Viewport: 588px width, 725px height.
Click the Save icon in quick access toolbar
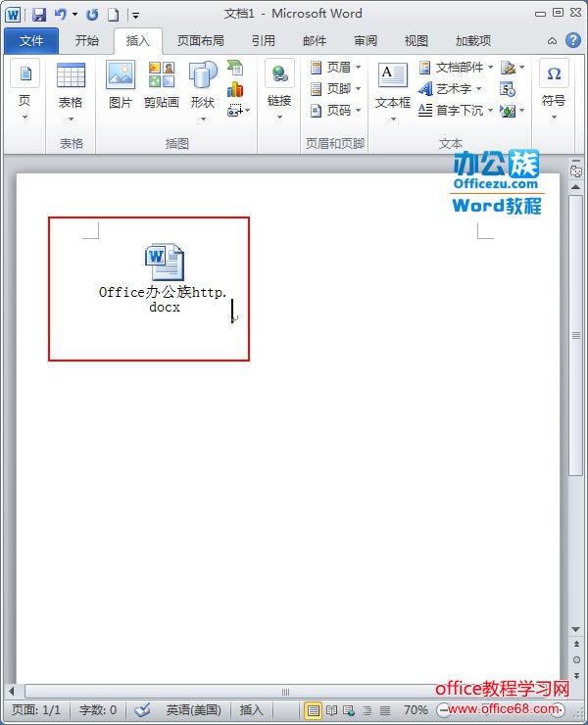pos(39,15)
